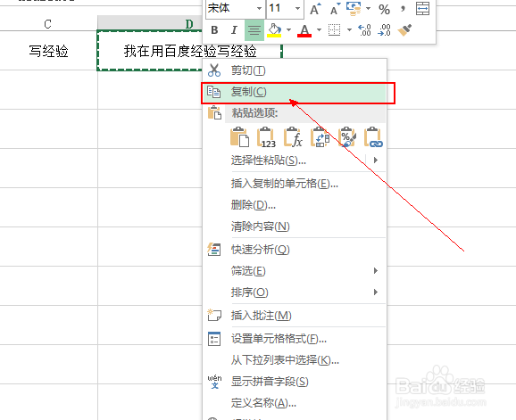
Task: Decrease font size with small A
Action: pyautogui.click(x=335, y=9)
